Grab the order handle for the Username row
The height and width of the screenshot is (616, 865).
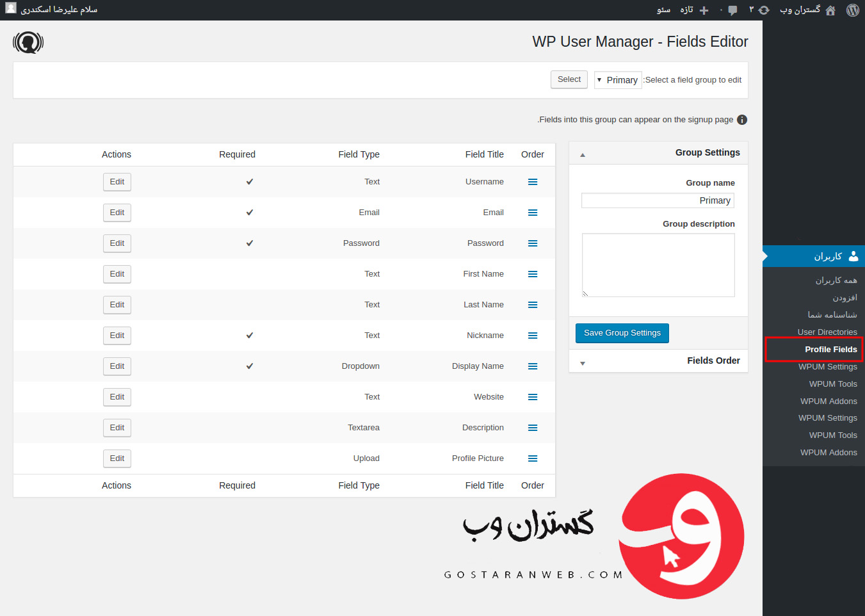(533, 182)
